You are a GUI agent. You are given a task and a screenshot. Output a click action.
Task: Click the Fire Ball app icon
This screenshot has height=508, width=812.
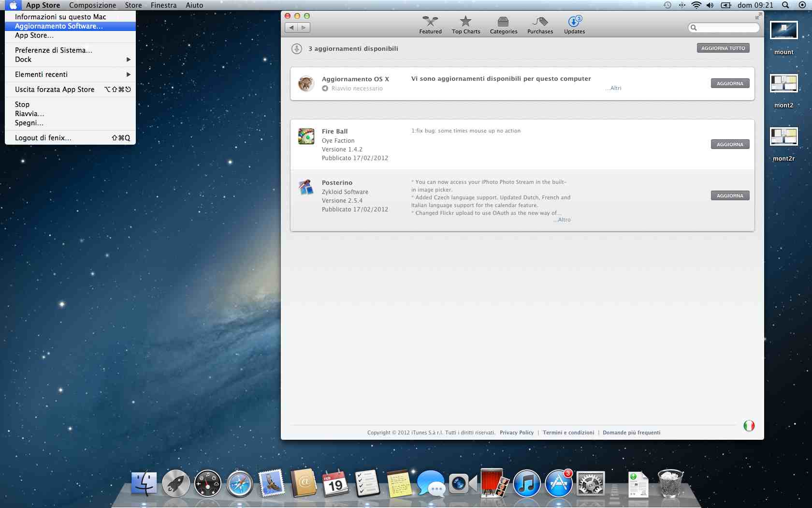(306, 136)
